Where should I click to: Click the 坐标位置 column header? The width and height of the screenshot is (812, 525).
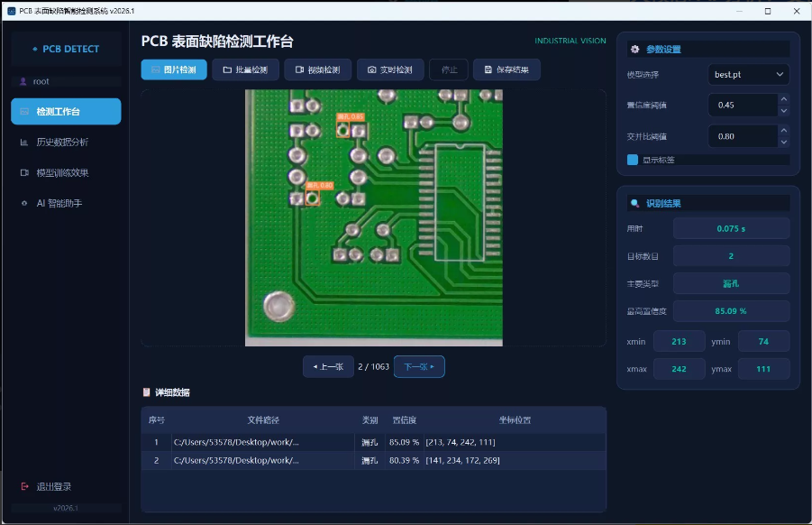pos(515,419)
